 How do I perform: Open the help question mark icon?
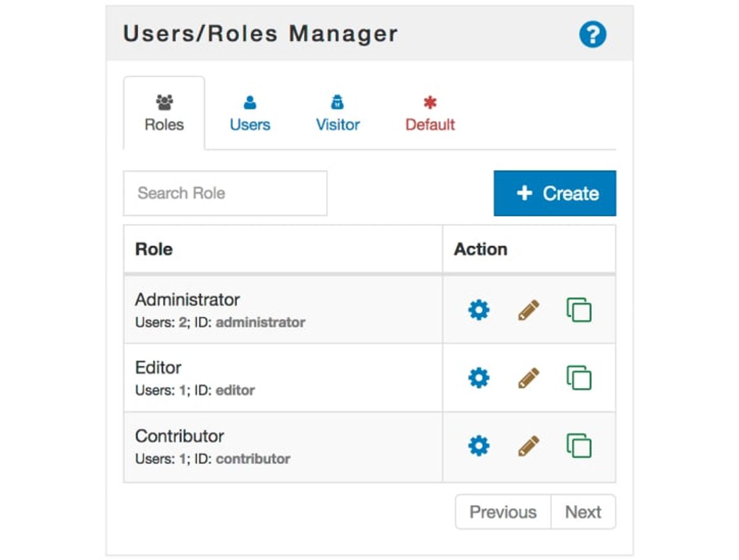592,34
